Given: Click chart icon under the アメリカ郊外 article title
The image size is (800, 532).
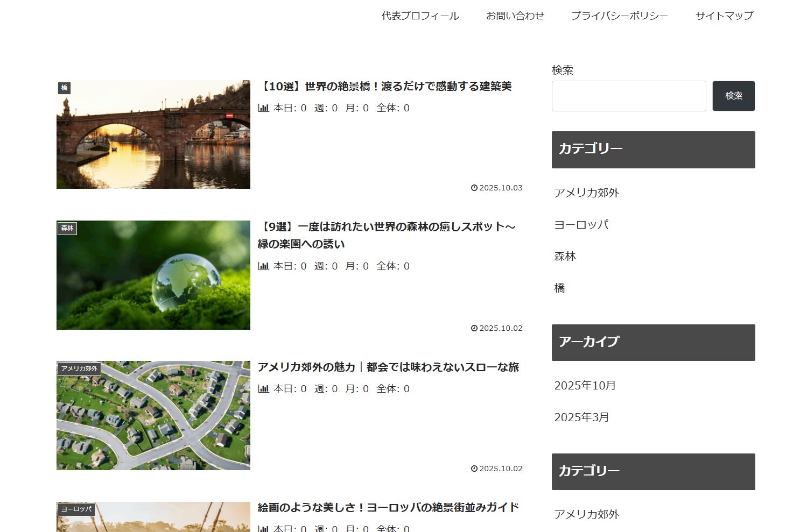Looking at the screenshot, I should coord(263,389).
